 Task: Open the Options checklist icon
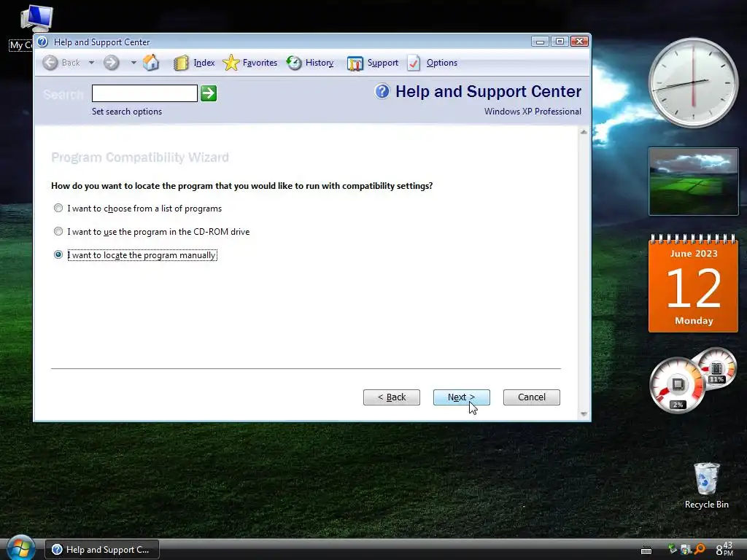click(414, 63)
